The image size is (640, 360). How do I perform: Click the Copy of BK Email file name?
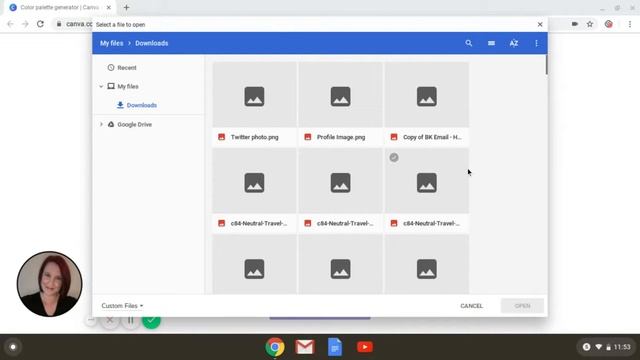(x=432, y=137)
